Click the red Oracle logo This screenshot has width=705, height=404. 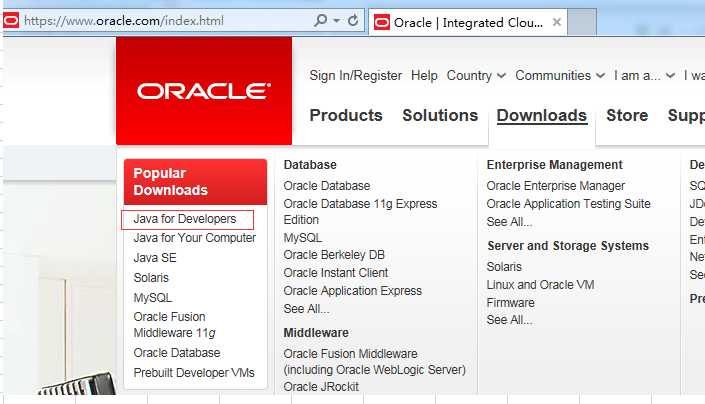pos(204,91)
